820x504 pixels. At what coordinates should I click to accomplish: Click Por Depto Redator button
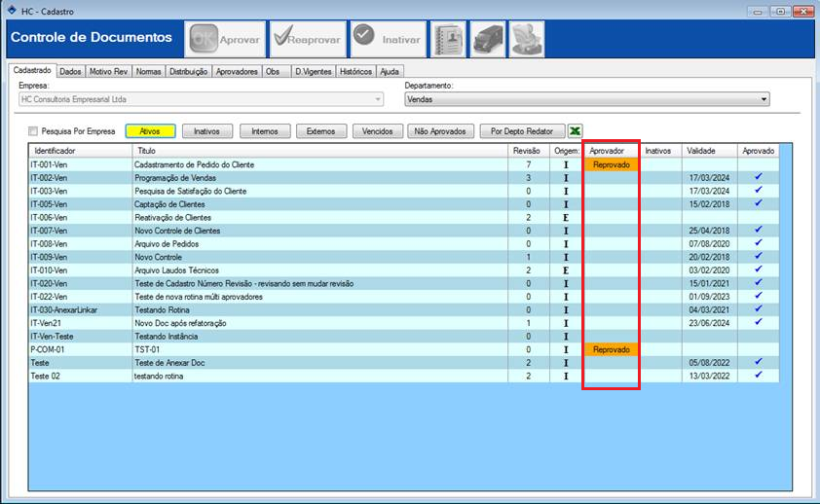pyautogui.click(x=522, y=131)
